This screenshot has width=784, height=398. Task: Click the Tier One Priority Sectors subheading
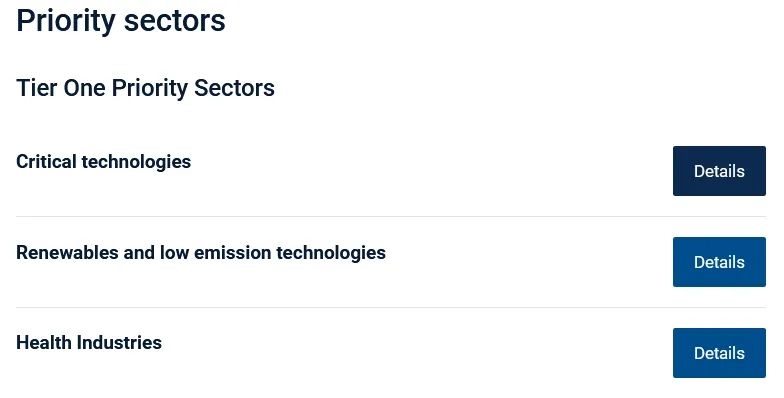pyautogui.click(x=145, y=88)
